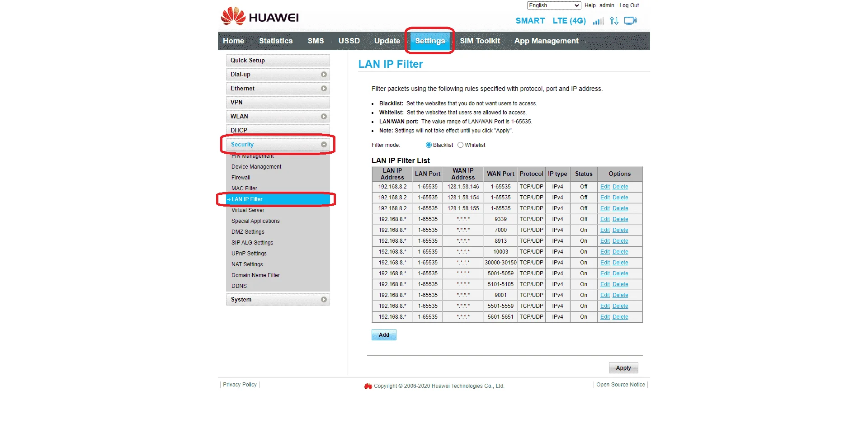The height and width of the screenshot is (438, 868).
Task: Delete the rule with WAN port 7000
Action: coord(620,230)
